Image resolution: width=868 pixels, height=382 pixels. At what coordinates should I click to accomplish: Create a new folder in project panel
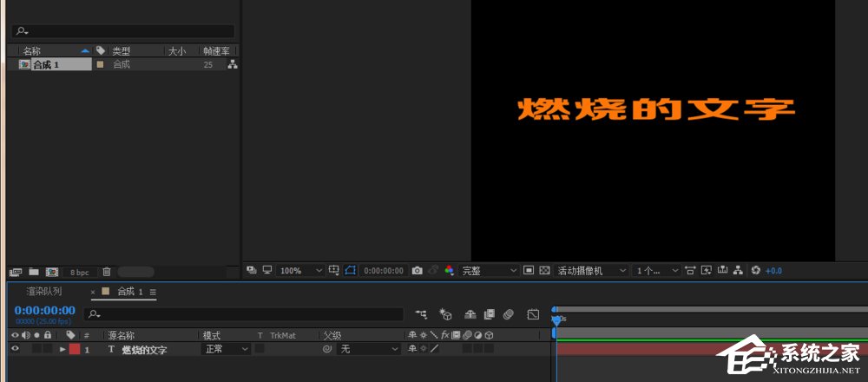(x=34, y=272)
